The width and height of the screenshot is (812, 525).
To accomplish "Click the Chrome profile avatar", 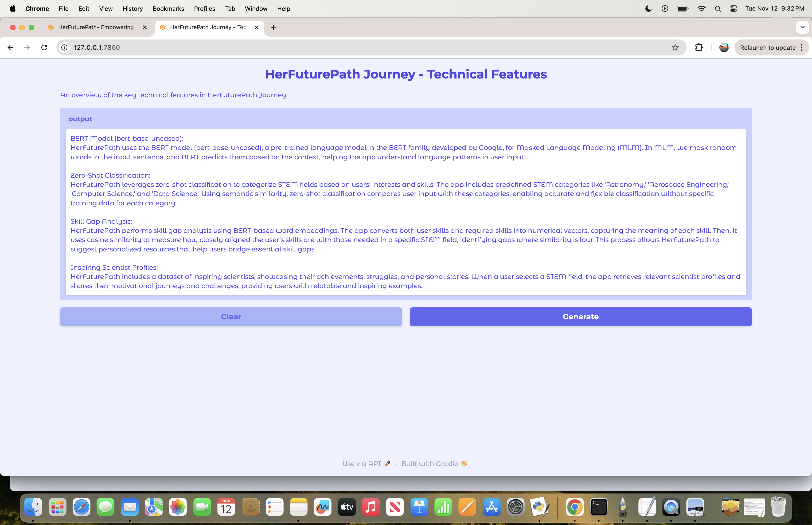I will (724, 47).
